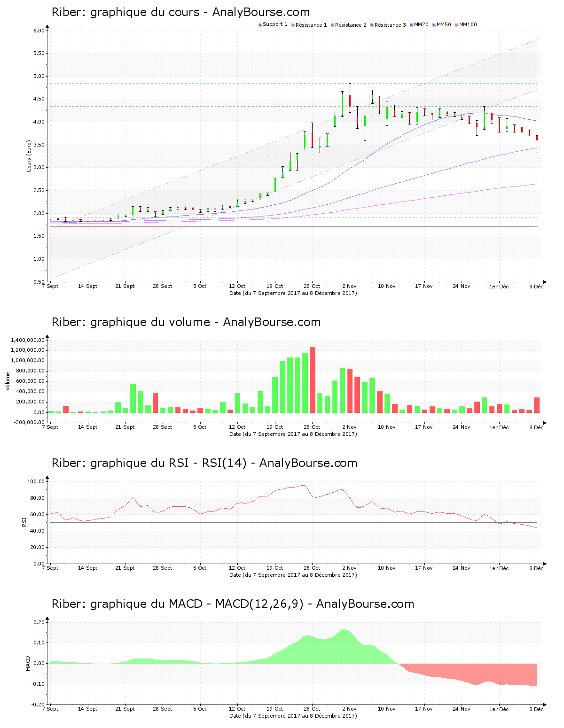Click the 'Cours (Euro)' axis title
Viewport: 564px width, 728px height.
pyautogui.click(x=29, y=156)
